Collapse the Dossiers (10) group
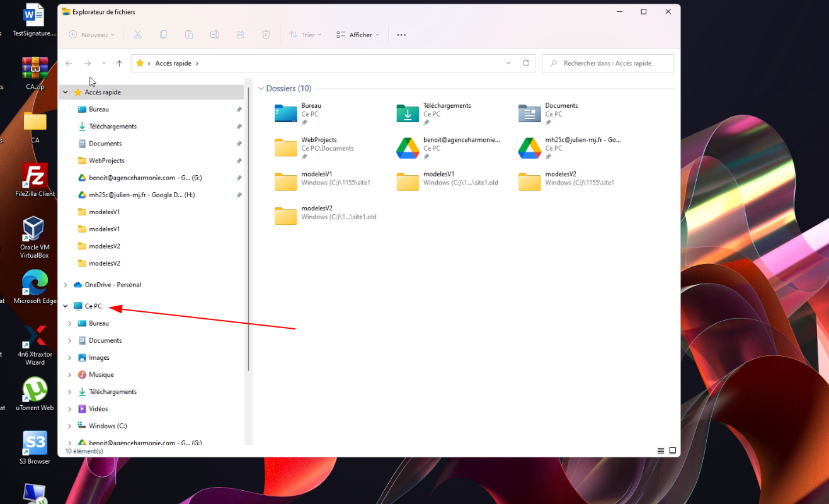Viewport: 829px width, 504px height. click(x=260, y=89)
